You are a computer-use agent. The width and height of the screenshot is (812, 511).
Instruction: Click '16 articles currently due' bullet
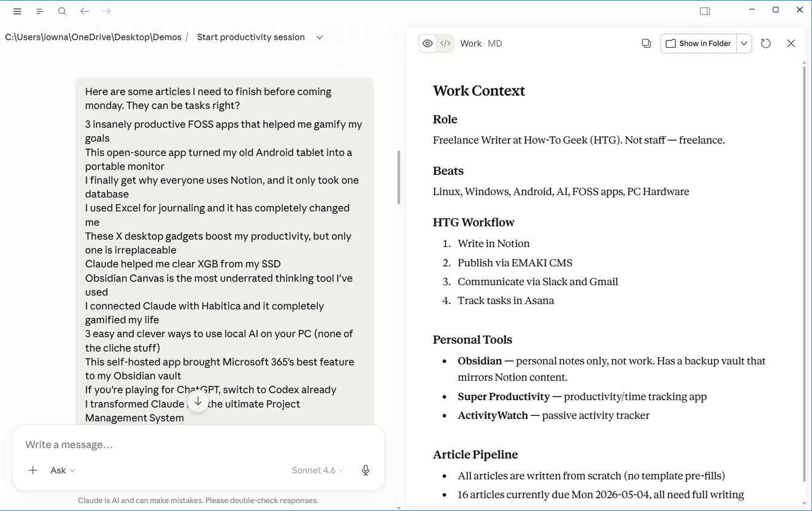click(601, 495)
